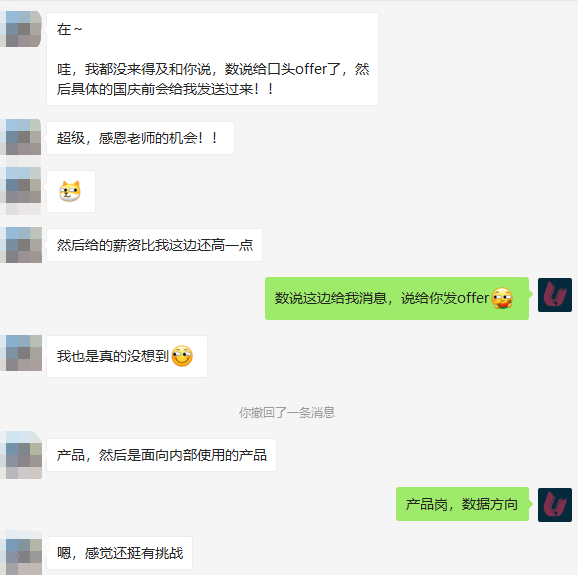Click the contact avatar beside the doge sticker

click(x=21, y=185)
